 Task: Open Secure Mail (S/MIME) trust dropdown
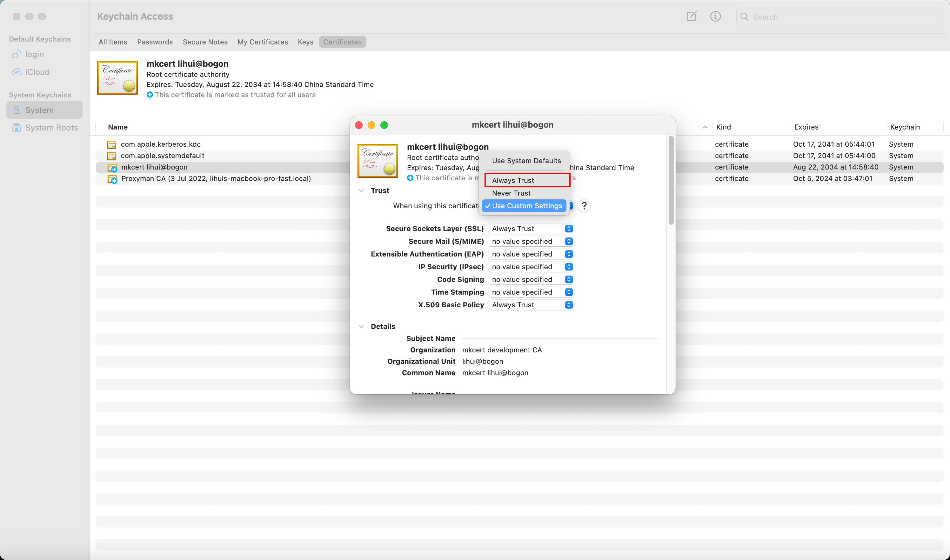(x=531, y=241)
